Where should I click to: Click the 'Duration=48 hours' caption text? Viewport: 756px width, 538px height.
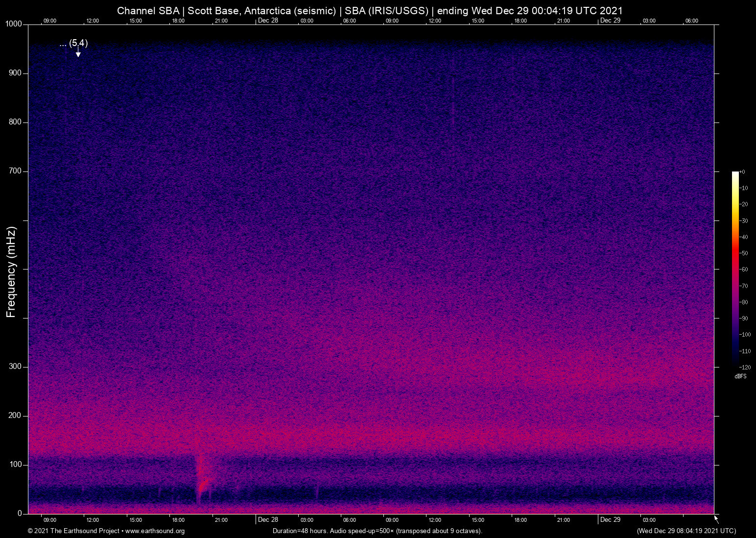300,531
